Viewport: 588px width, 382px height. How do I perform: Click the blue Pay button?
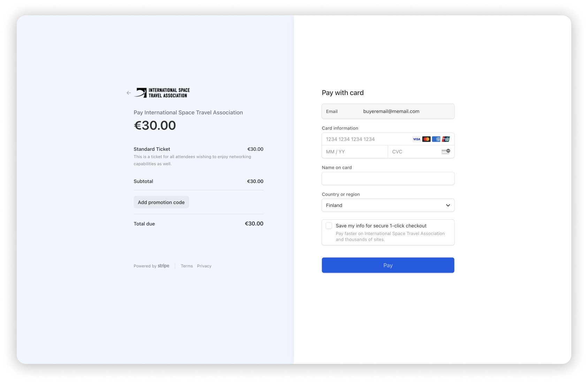tap(388, 265)
